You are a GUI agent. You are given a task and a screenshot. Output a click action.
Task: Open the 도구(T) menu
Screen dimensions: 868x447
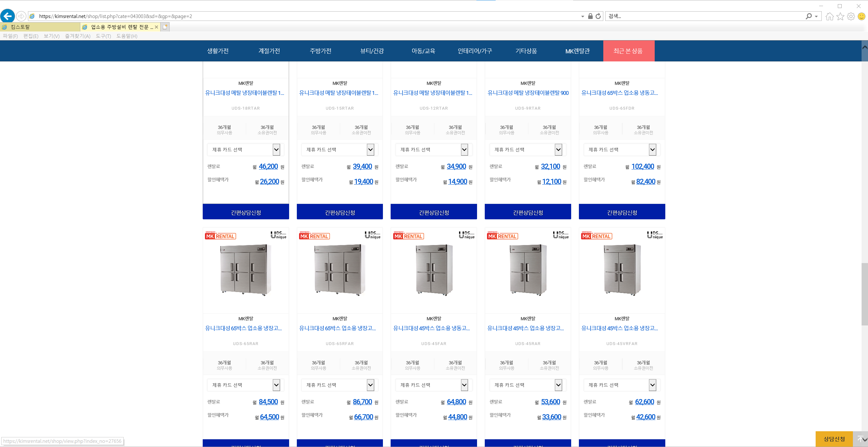[103, 36]
